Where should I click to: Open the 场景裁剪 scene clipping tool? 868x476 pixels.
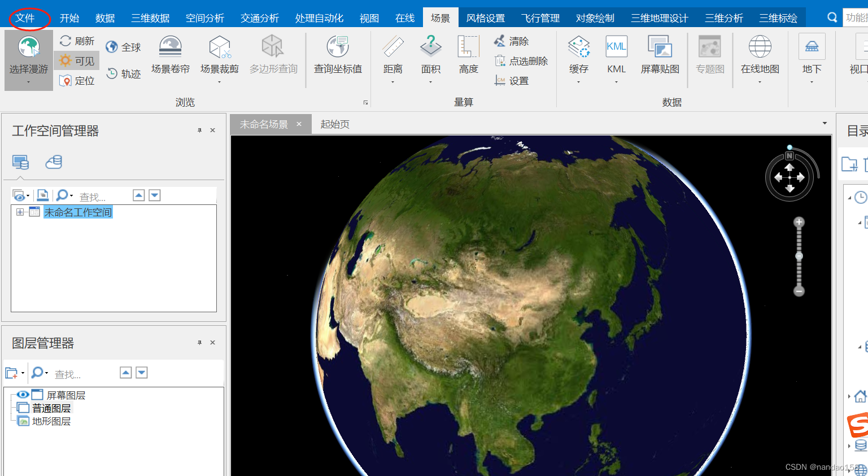(x=220, y=54)
